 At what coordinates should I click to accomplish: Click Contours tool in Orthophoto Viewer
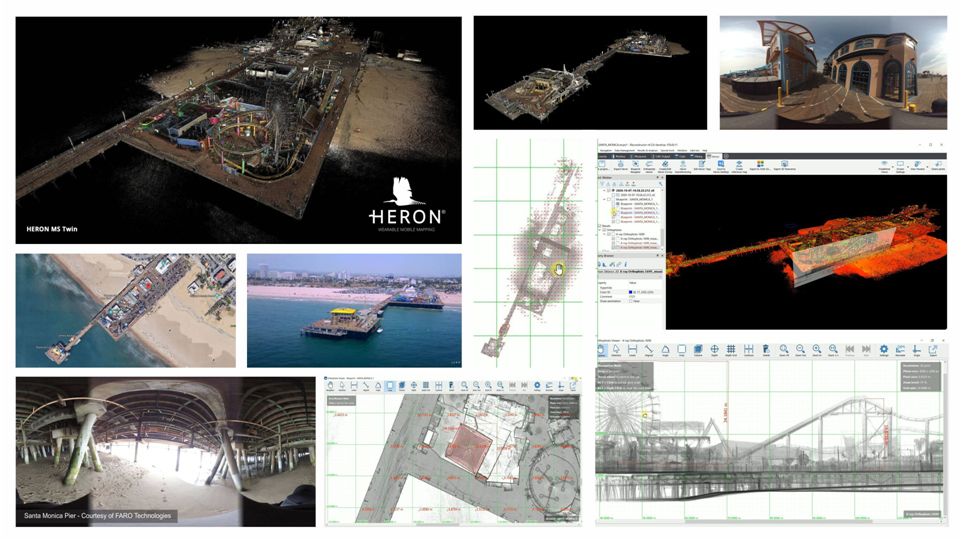tap(748, 350)
